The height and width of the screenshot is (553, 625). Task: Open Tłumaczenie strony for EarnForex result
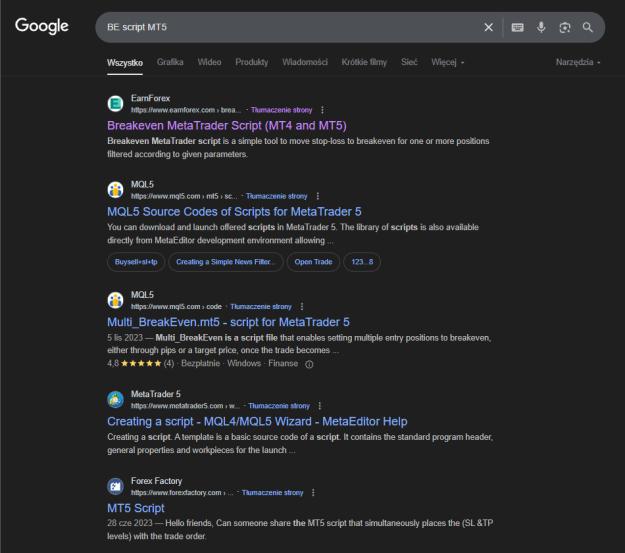(x=281, y=110)
